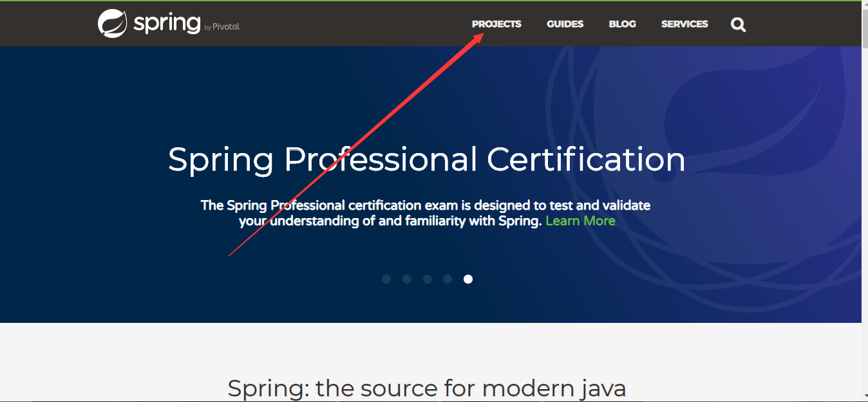Open the search magnifier icon

tap(739, 25)
